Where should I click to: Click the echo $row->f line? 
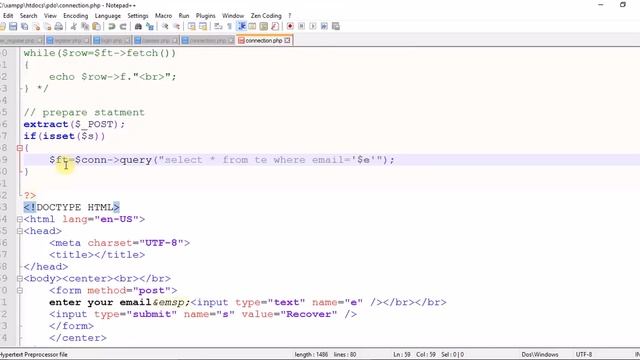[113, 77]
